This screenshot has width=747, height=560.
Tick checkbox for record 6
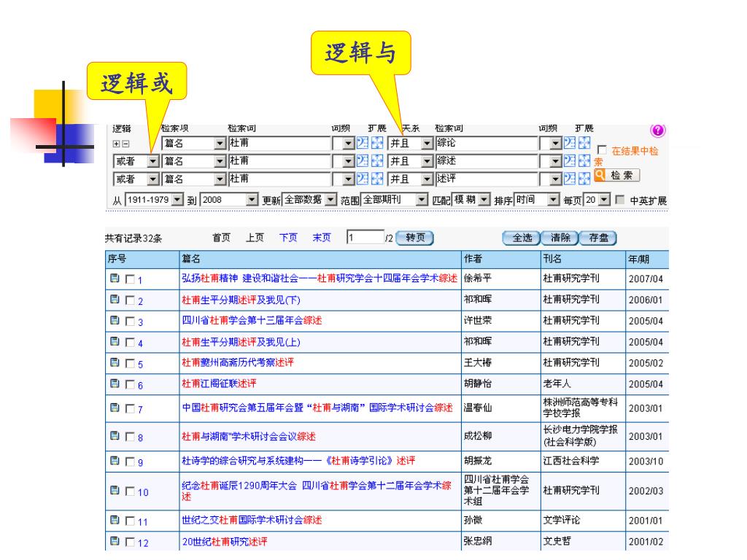(130, 384)
